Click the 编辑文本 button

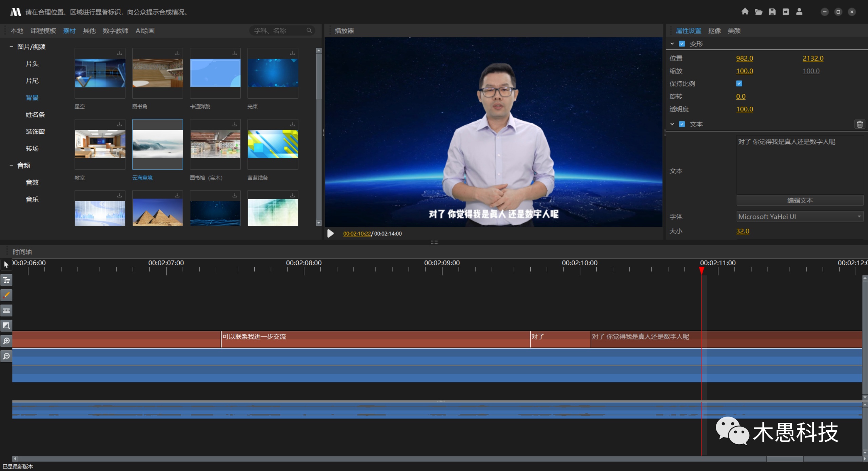click(800, 200)
